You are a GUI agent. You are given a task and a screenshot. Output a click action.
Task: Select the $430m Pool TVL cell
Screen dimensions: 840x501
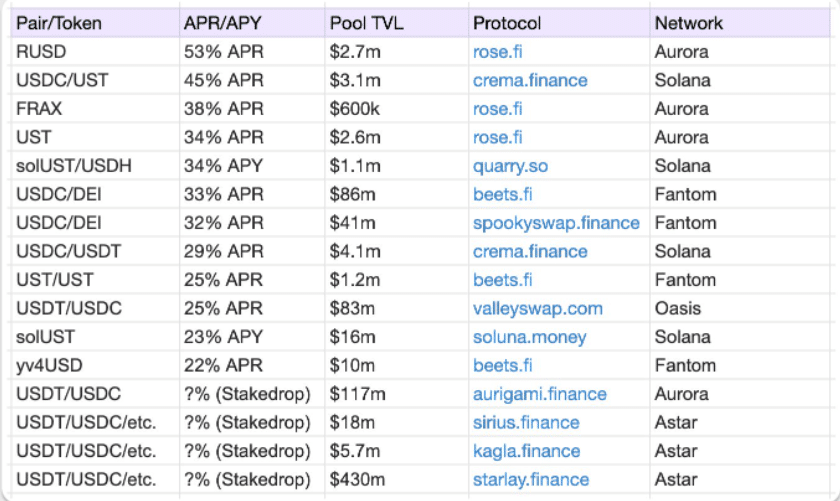point(355,480)
